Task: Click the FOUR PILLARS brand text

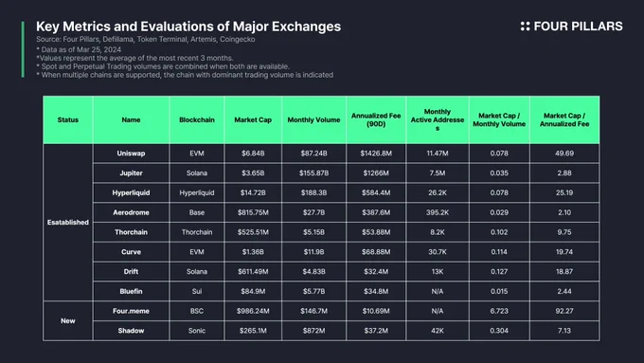Action: point(578,27)
